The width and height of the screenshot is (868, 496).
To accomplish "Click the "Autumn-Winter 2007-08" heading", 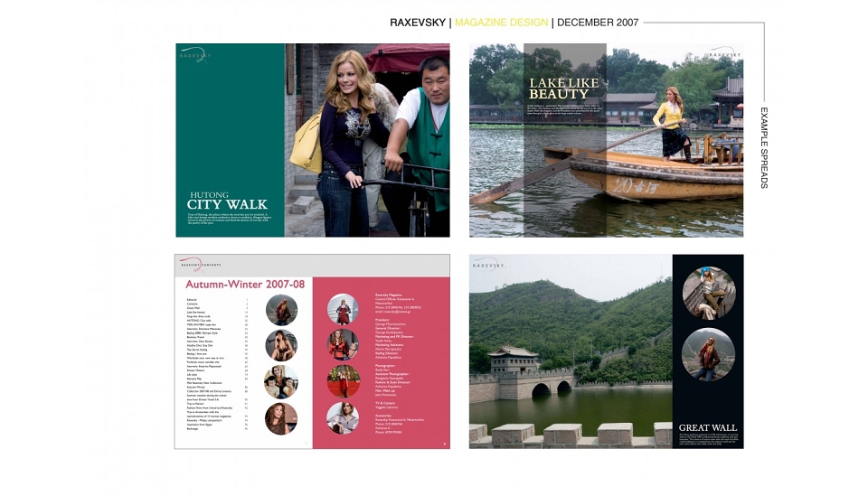I will [245, 285].
